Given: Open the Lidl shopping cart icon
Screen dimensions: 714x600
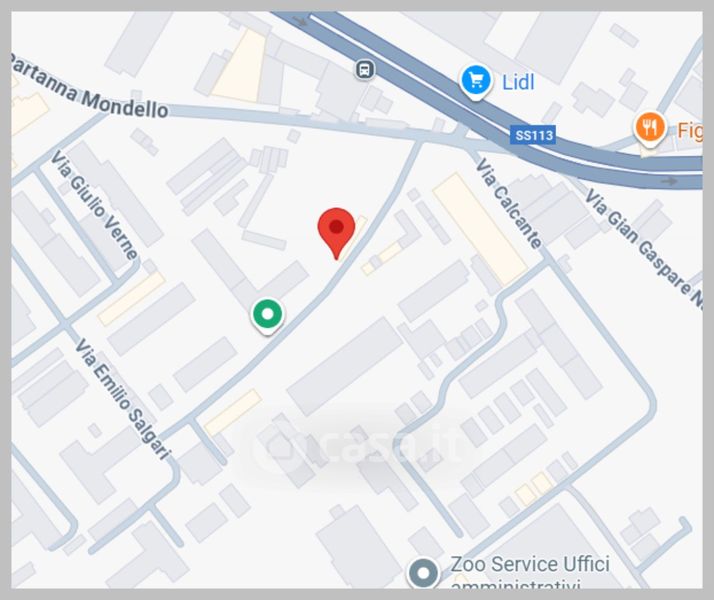Looking at the screenshot, I should 475,82.
